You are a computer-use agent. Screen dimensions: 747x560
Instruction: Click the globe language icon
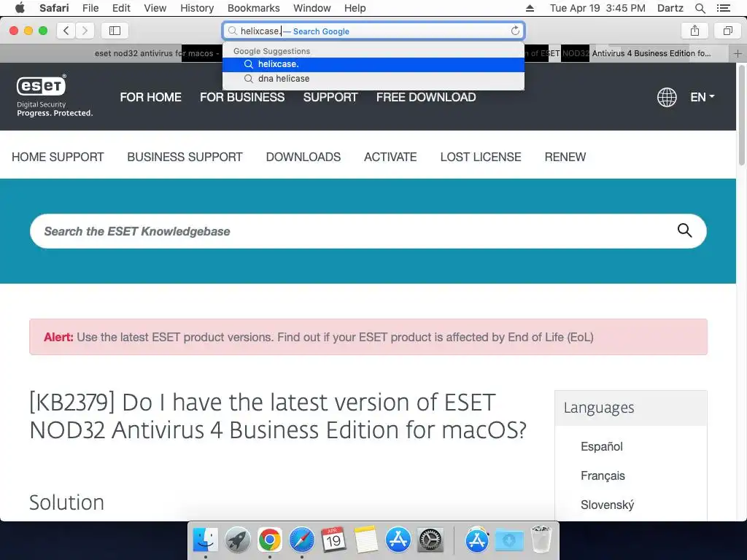pos(667,97)
